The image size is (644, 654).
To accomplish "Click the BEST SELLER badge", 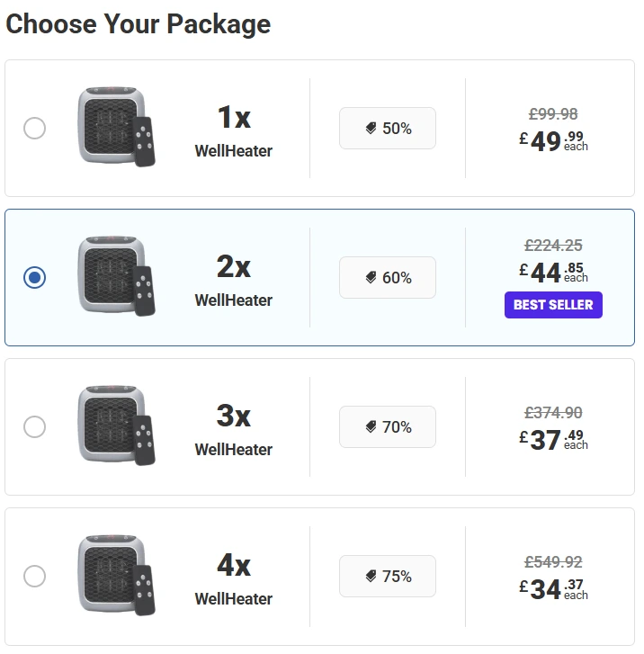I will (x=553, y=305).
